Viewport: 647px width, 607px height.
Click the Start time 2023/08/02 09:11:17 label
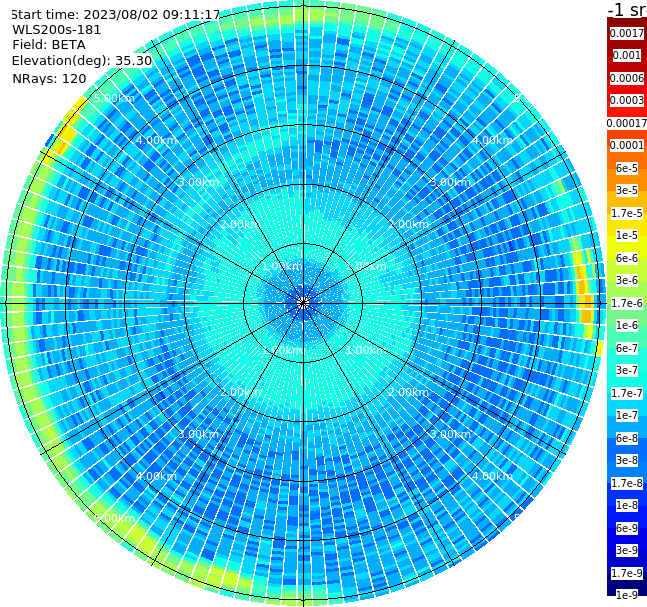click(116, 14)
